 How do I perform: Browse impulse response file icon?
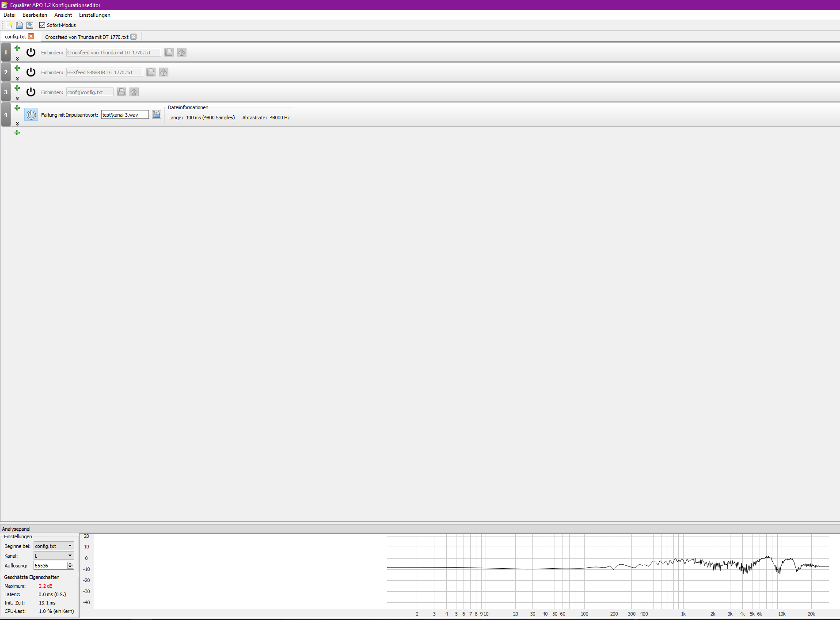tap(156, 114)
